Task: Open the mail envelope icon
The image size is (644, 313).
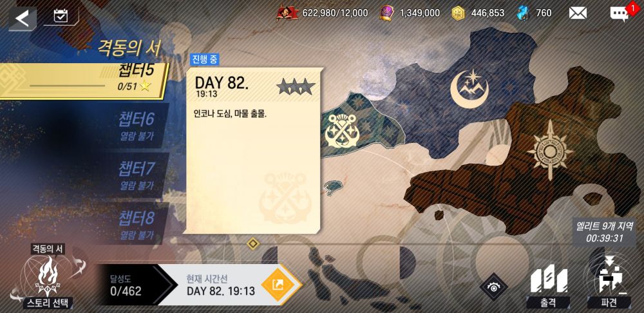Action: [x=578, y=13]
